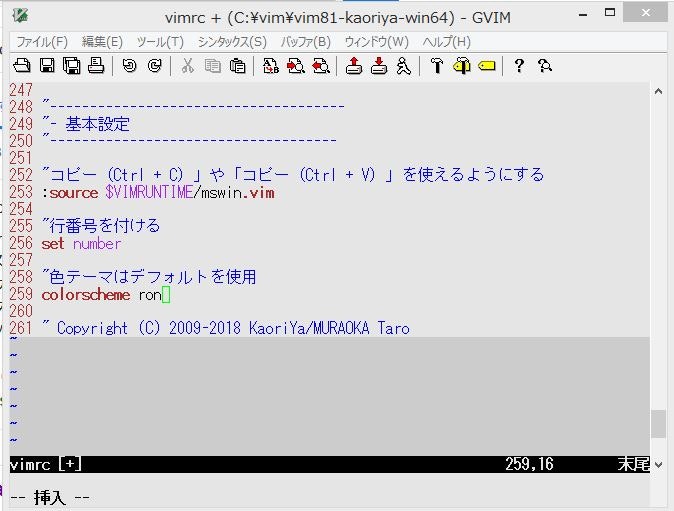The width and height of the screenshot is (674, 511).
Task: Click the Load session icon
Action: point(354,66)
